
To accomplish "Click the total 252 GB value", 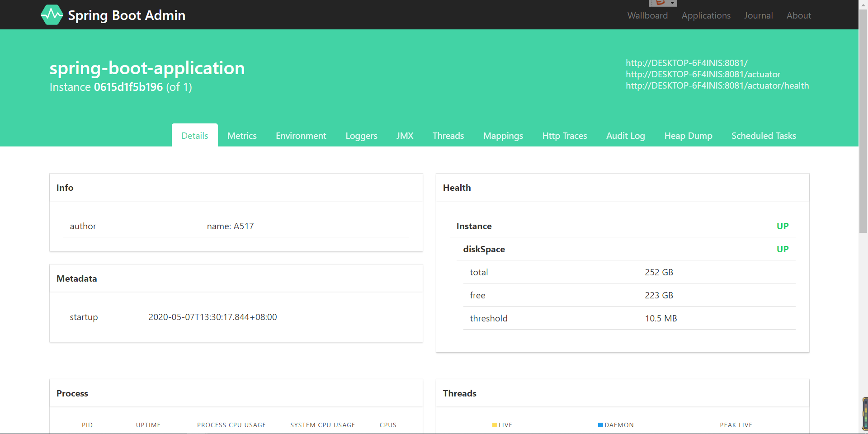I will click(x=659, y=272).
